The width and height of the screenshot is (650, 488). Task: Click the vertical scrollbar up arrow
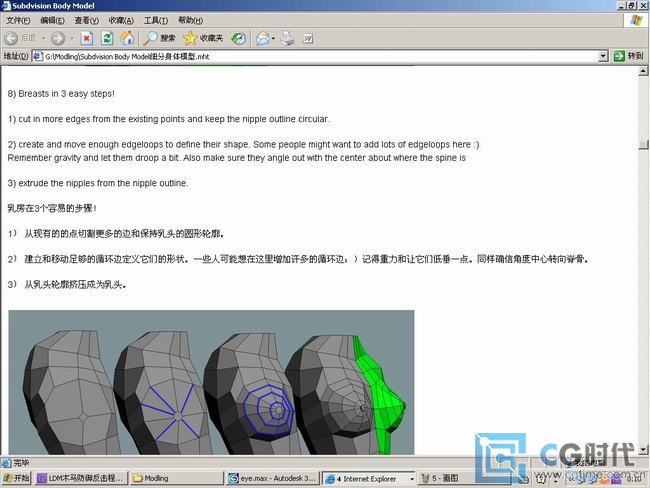pos(643,71)
